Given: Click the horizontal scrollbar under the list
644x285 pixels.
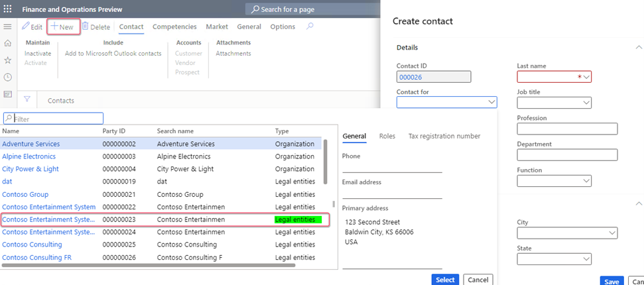Looking at the screenshot, I should [148, 265].
